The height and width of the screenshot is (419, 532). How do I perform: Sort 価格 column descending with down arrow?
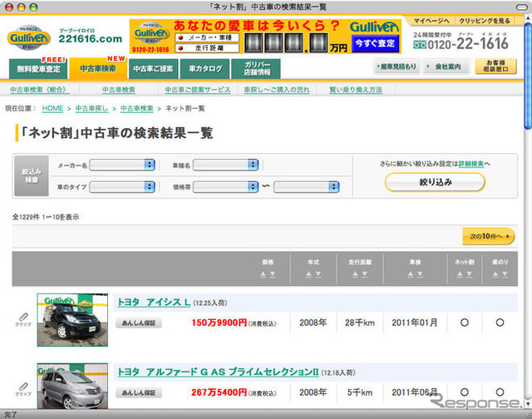tap(273, 274)
